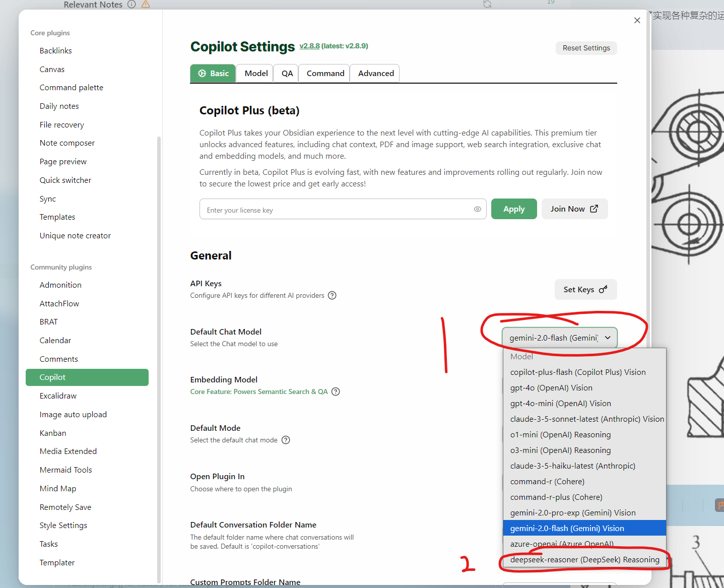Viewport: 724px width, 588px height.
Task: Select o3-mini (OpenAI) Reasoning option
Action: click(584, 450)
